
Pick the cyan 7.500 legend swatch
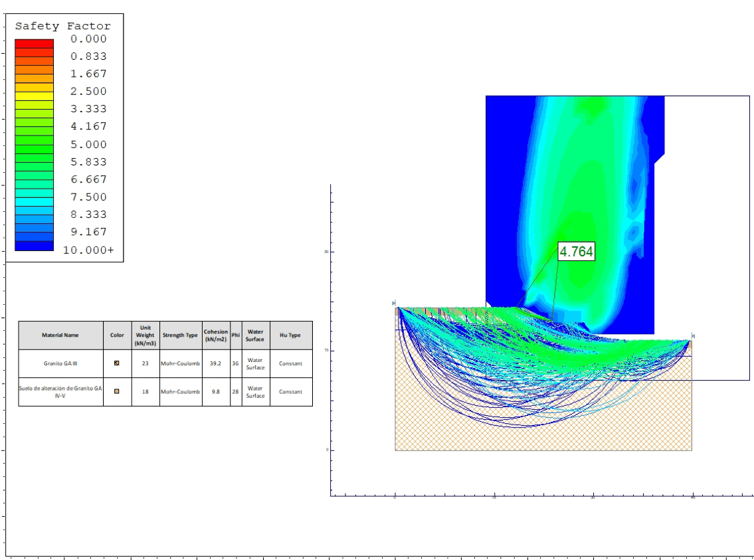click(34, 201)
